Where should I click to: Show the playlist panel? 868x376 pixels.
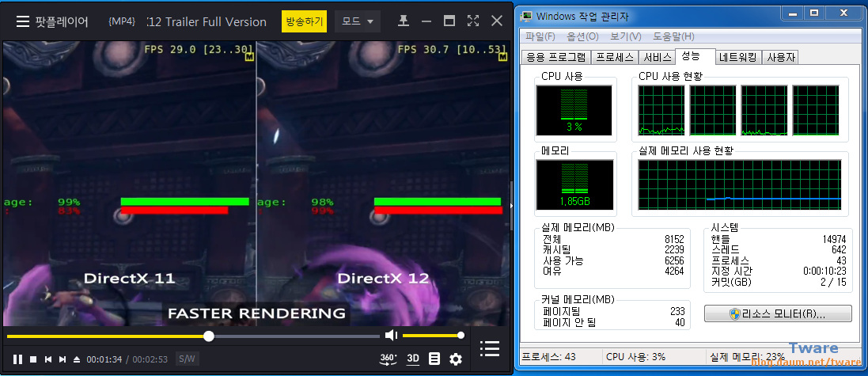pos(490,348)
